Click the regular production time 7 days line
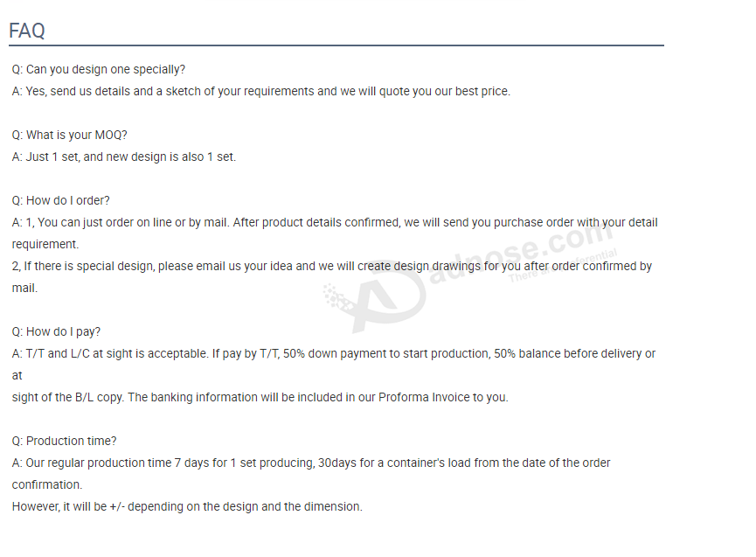 click(x=311, y=463)
